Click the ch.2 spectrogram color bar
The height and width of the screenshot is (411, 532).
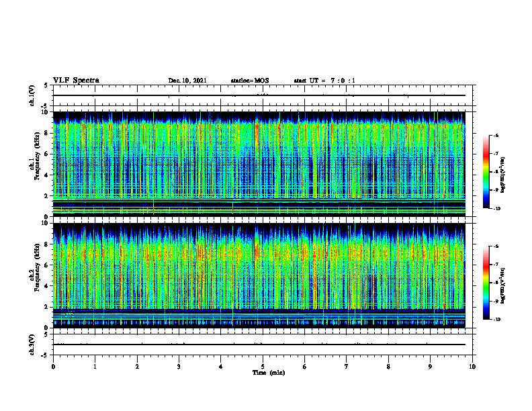(486, 283)
